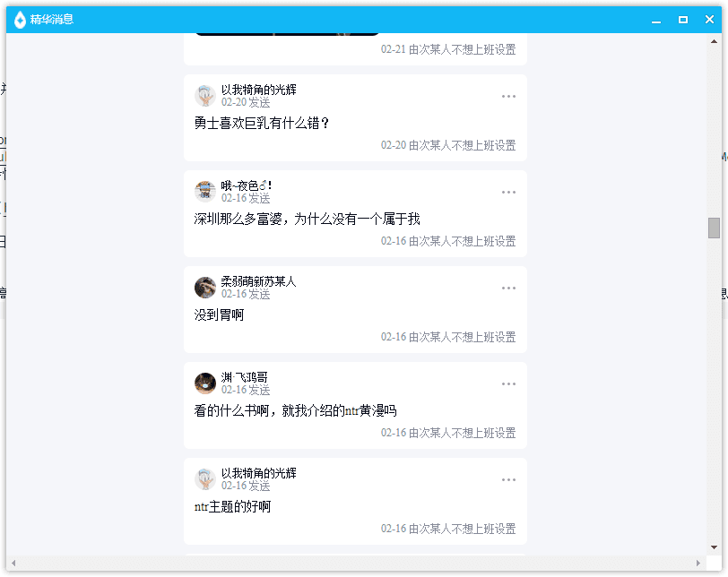The width and height of the screenshot is (728, 577).
Task: Open sender name 渊·飞鸿哥
Action: tap(244, 377)
